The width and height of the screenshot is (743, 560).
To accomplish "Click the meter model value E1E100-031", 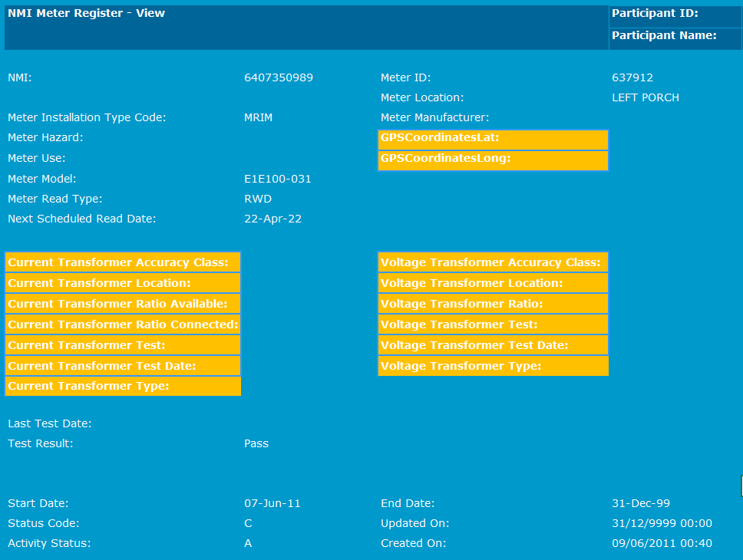I will 277,179.
